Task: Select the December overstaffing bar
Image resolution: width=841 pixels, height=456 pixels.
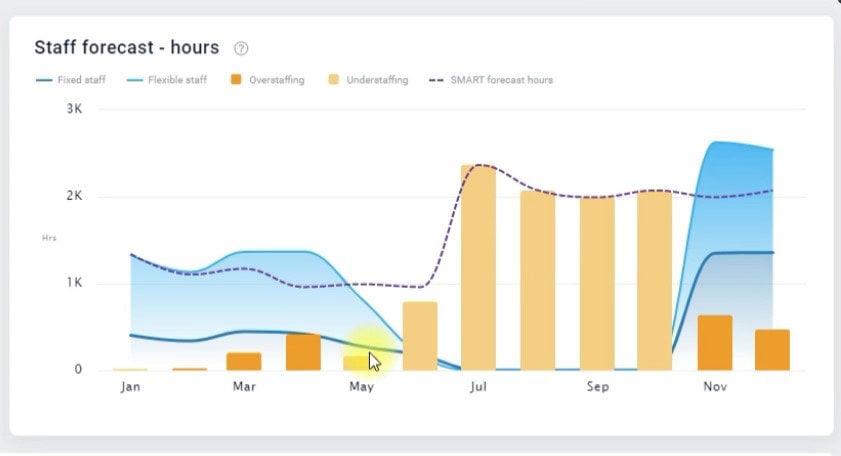Action: [x=772, y=349]
